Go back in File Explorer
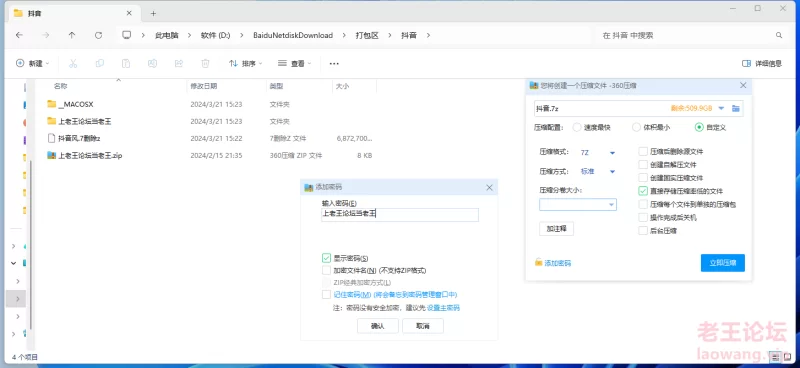This screenshot has width=800, height=368. pyautogui.click(x=19, y=35)
